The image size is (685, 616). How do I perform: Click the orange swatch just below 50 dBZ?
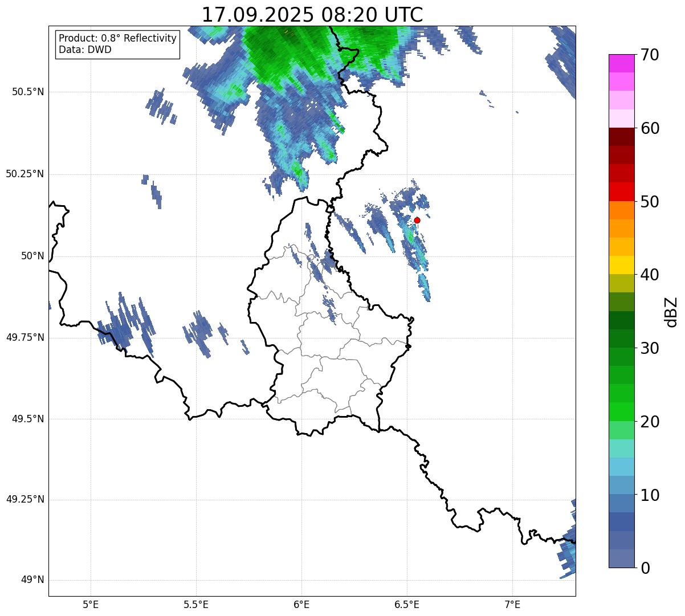pos(621,210)
